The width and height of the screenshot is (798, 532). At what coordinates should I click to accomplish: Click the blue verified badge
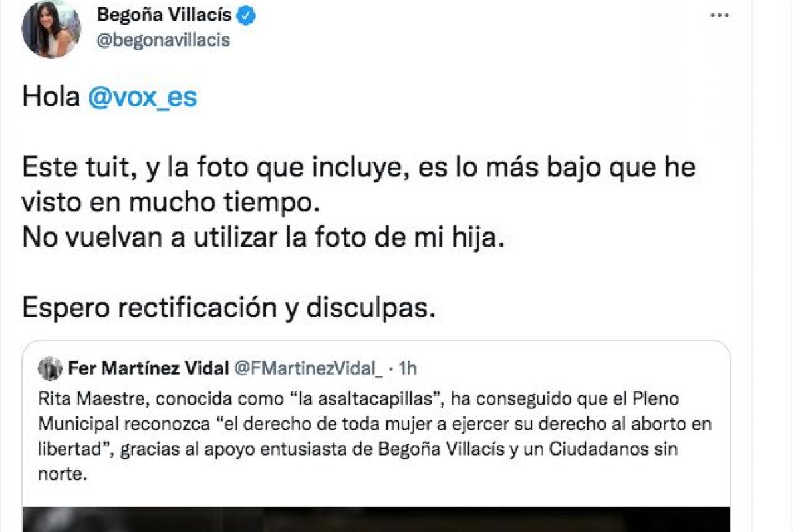[247, 15]
